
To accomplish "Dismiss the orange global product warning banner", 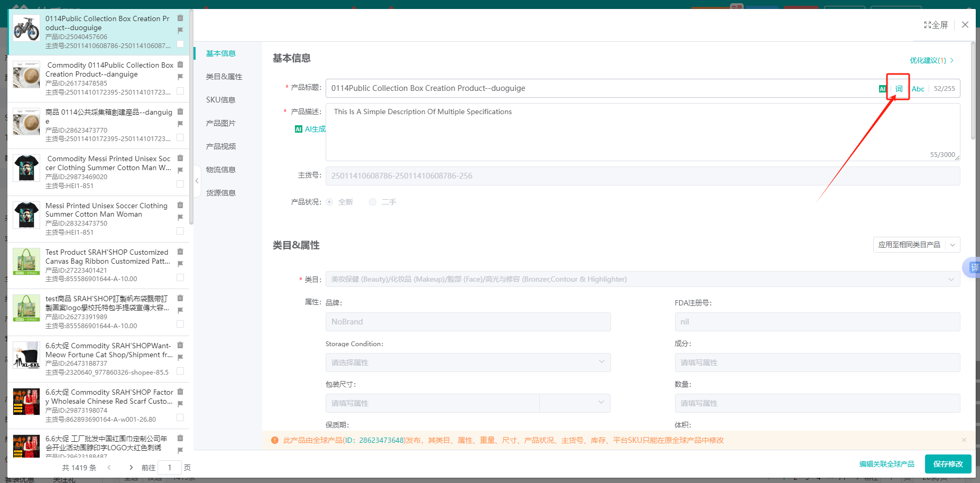I will (x=964, y=440).
